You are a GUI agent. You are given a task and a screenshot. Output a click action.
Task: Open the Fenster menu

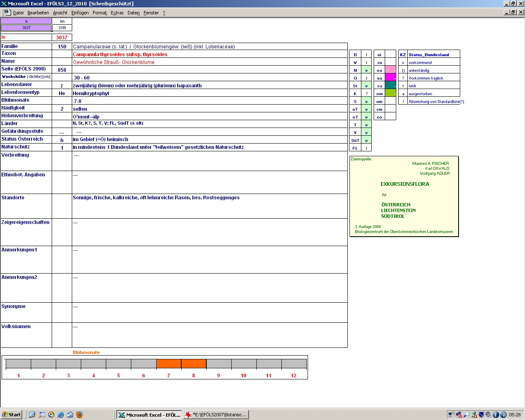151,13
